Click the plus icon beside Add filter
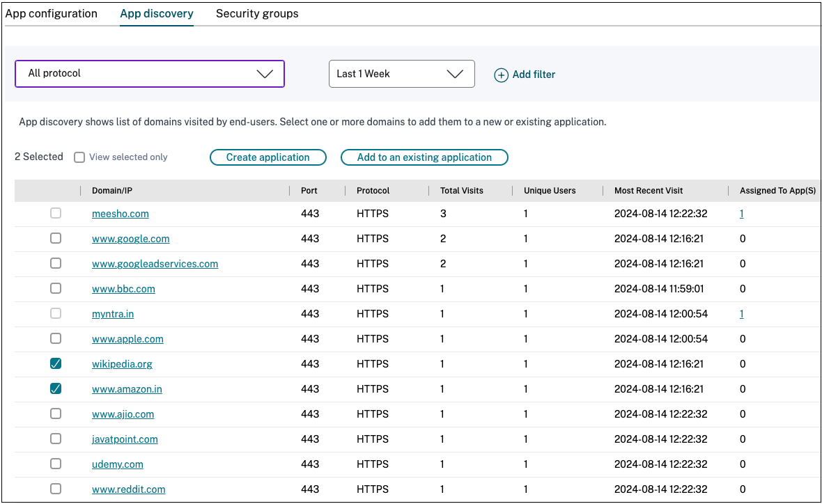The height and width of the screenshot is (504, 822). click(x=501, y=74)
